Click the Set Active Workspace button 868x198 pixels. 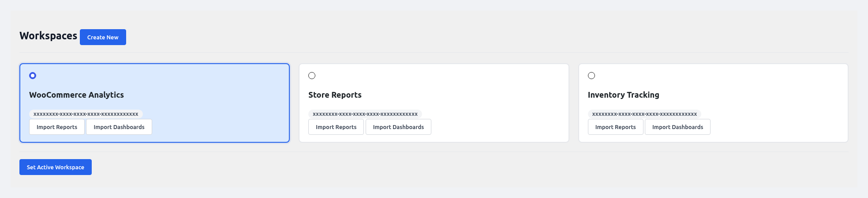click(x=56, y=167)
